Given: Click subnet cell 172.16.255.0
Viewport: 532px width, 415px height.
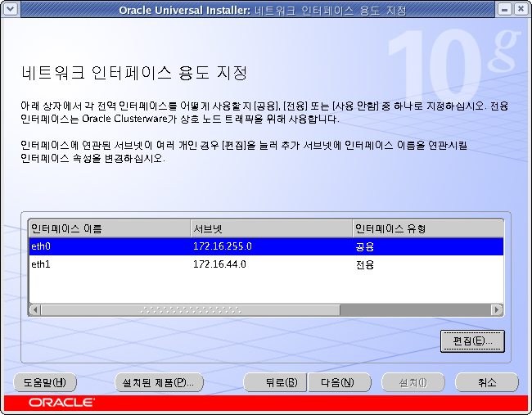Looking at the screenshot, I should (x=223, y=246).
